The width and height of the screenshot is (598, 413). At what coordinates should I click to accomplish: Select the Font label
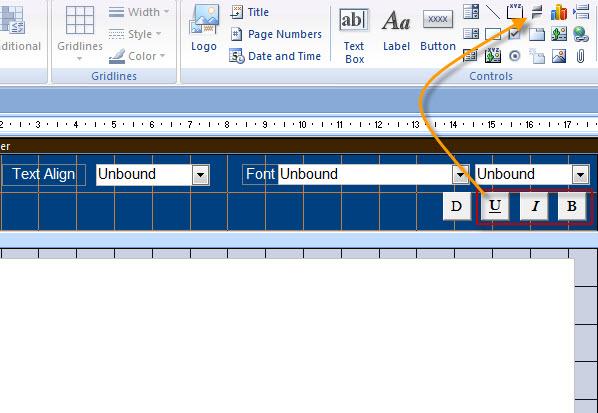260,175
